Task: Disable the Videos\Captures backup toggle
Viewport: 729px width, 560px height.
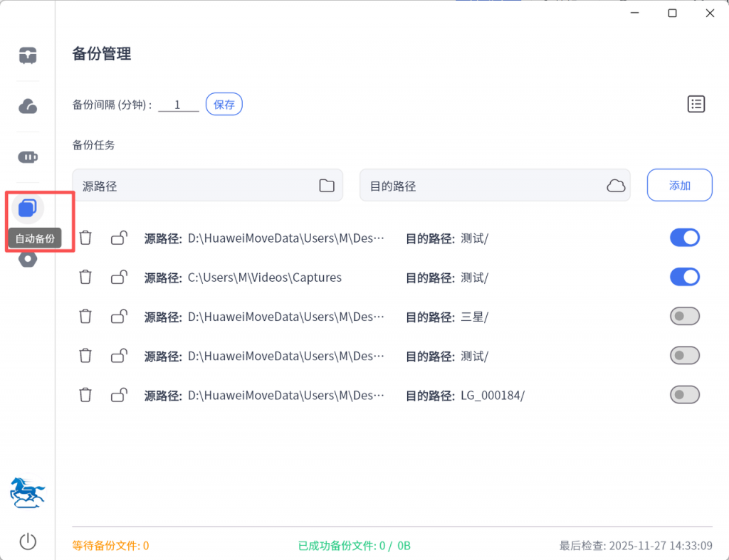Action: [684, 277]
